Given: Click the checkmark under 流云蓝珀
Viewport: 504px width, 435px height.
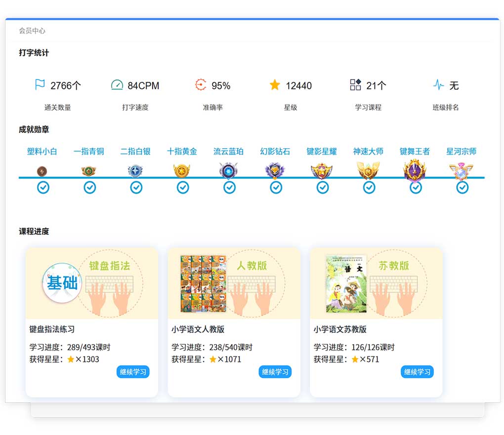Looking at the screenshot, I should point(229,188).
